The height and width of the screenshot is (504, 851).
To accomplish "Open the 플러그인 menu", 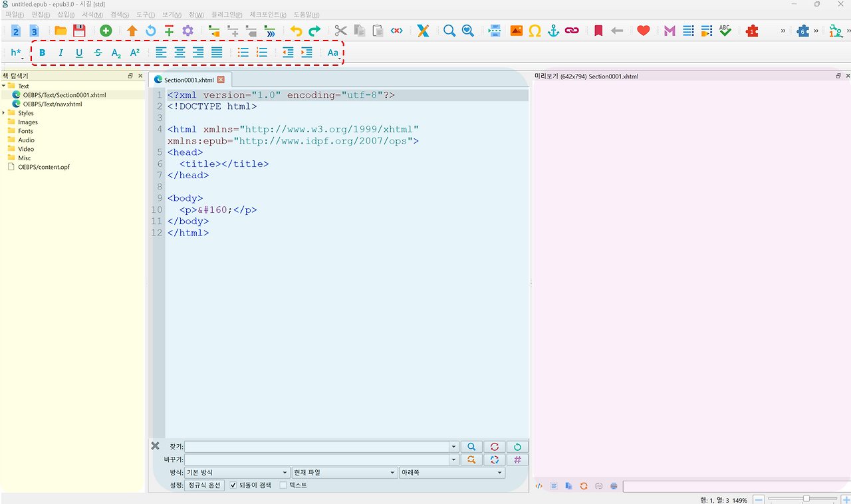I will pos(226,15).
